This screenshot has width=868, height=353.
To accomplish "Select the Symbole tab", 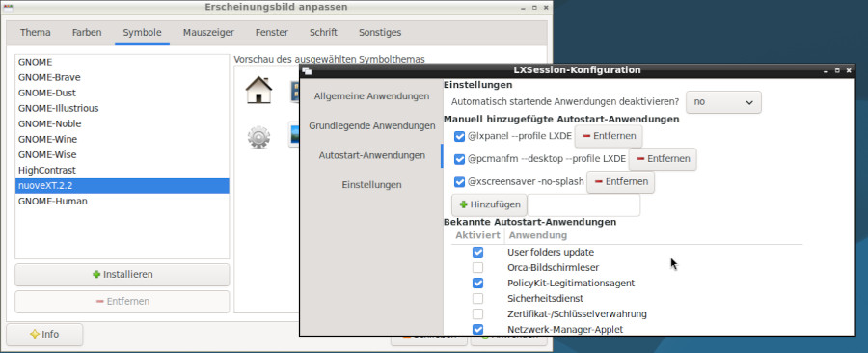I will coord(143,33).
